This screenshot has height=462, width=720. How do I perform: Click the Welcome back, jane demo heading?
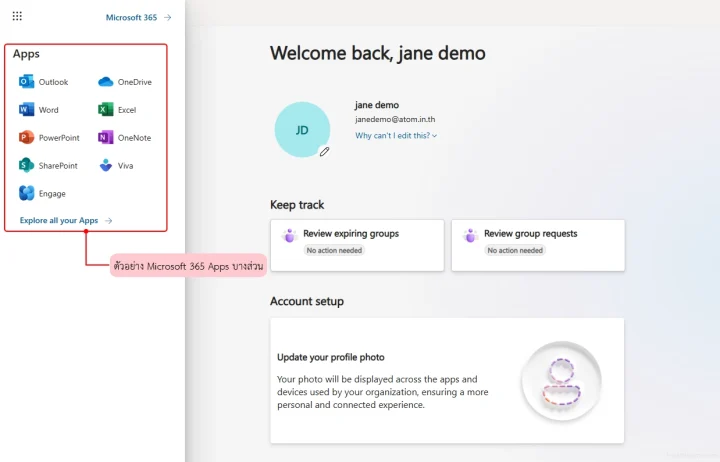click(x=377, y=53)
